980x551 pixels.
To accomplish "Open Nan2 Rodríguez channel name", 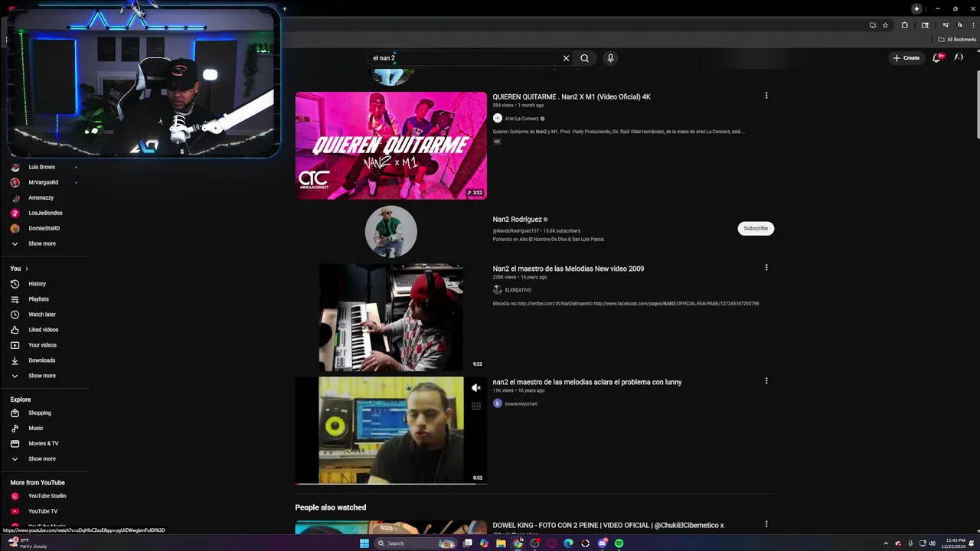I will click(517, 220).
